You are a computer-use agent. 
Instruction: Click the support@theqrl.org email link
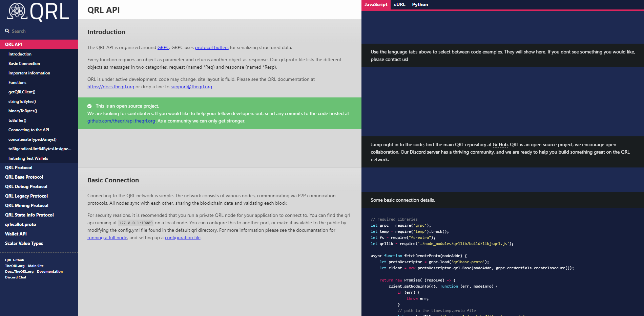click(x=191, y=87)
